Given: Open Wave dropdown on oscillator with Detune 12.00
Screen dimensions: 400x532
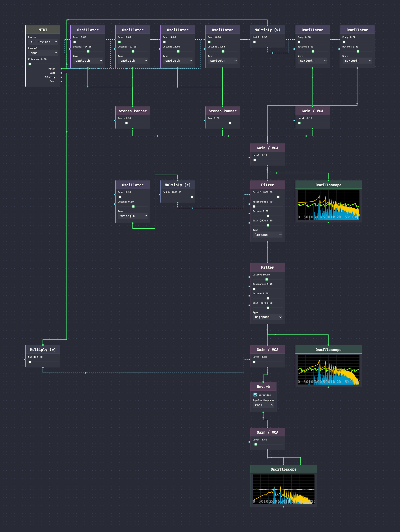Looking at the screenshot, I should pyautogui.click(x=178, y=61).
